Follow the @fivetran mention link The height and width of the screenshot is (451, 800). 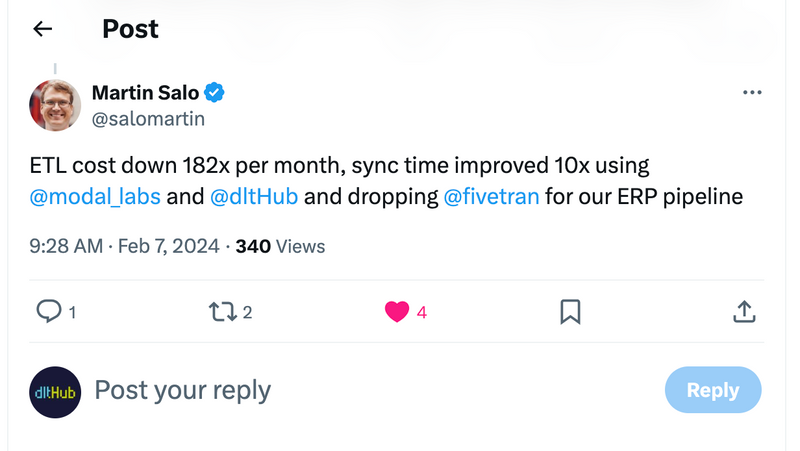point(491,196)
